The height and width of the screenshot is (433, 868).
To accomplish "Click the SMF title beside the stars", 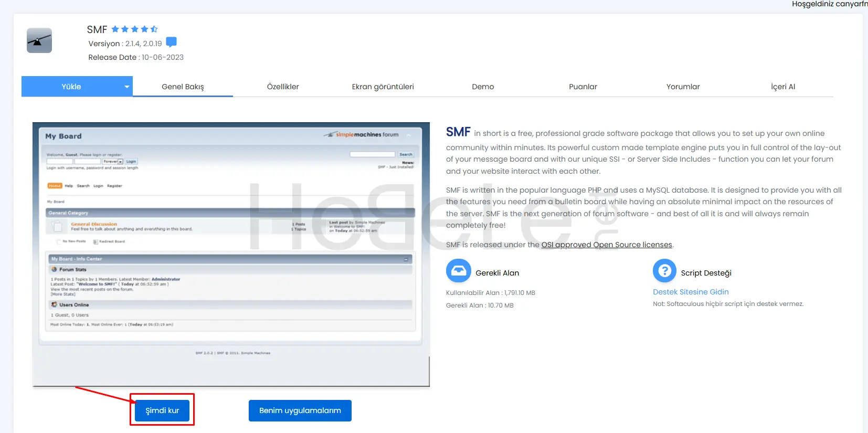I will pos(97,29).
